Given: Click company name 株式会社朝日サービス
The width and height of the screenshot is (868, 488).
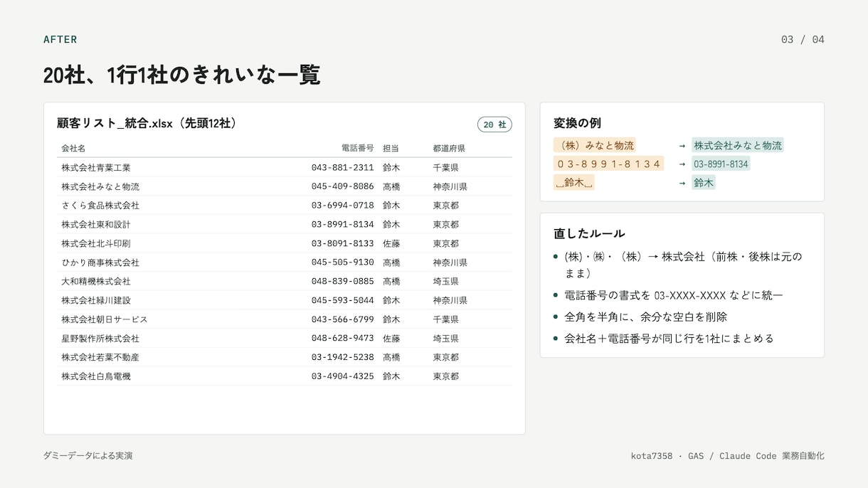Looking at the screenshot, I should 105,319.
